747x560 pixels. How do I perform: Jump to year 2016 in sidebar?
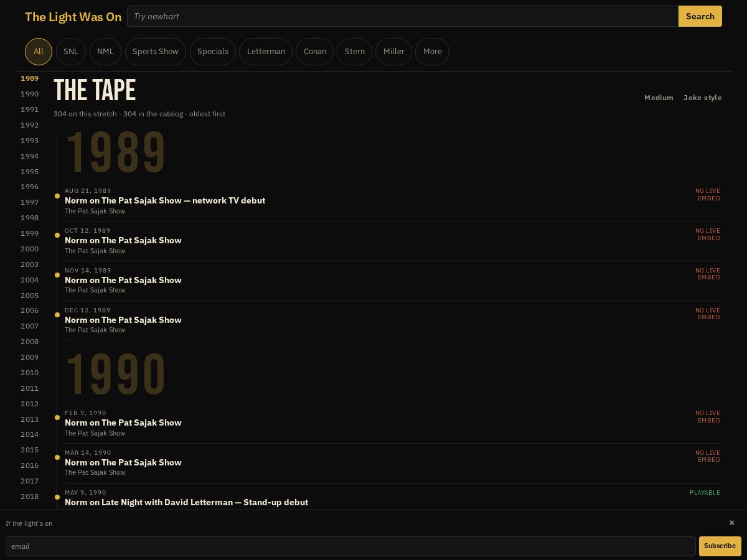pyautogui.click(x=29, y=465)
